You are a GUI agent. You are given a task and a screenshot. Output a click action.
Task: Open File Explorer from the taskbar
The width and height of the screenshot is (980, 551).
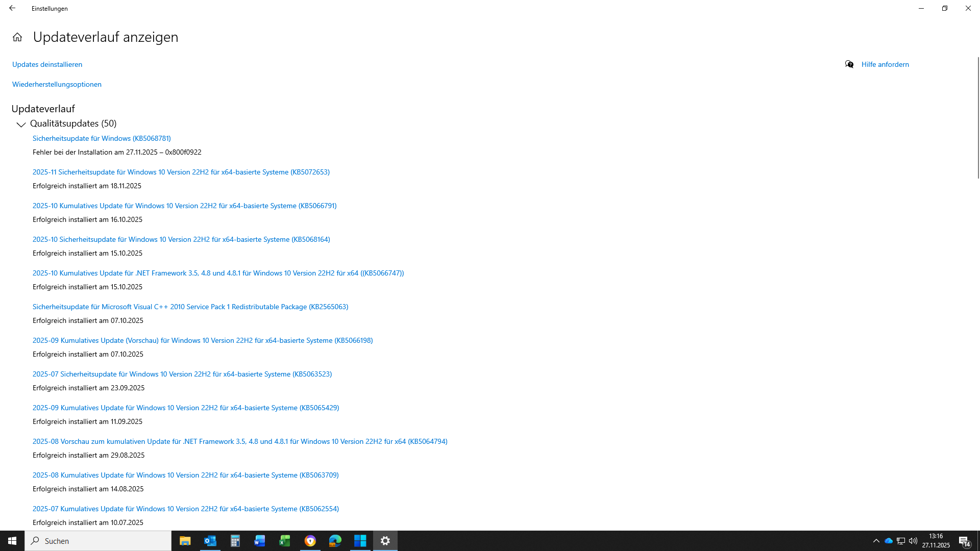185,541
